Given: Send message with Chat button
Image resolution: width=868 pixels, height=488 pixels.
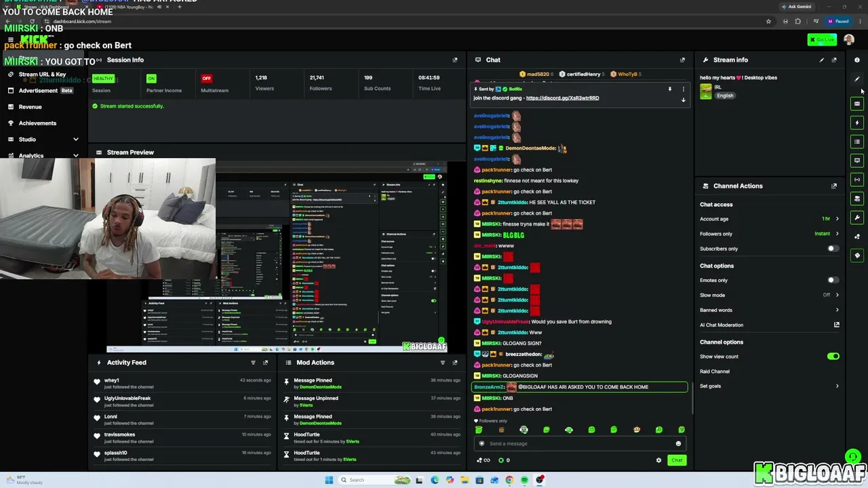Looking at the screenshot, I should (677, 460).
